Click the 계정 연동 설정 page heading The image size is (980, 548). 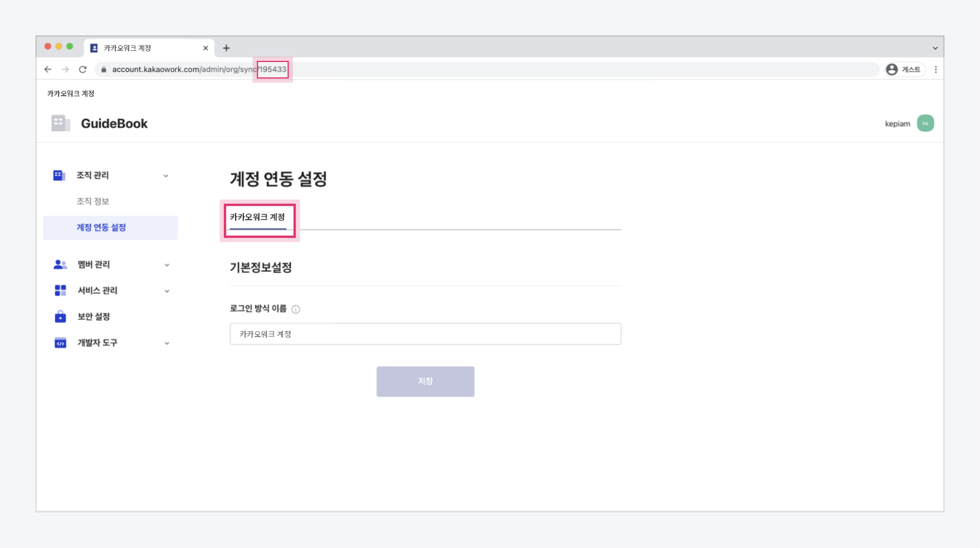pyautogui.click(x=278, y=179)
